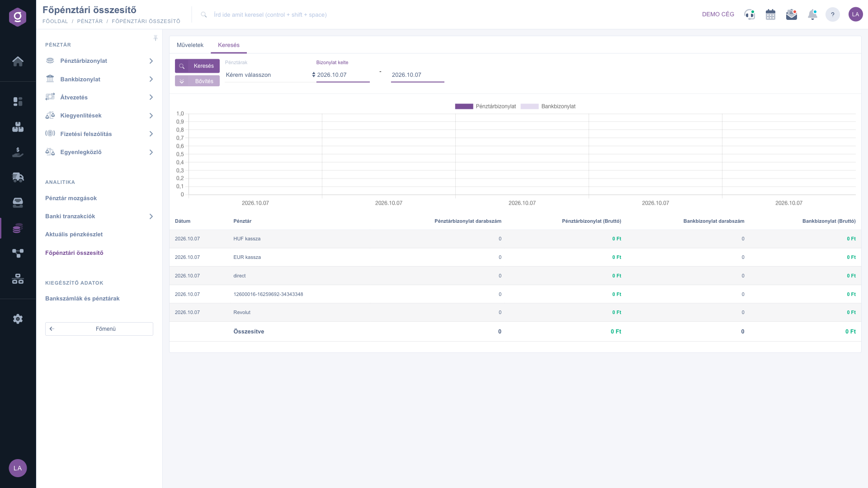Open Pénztár mozgások in Analitika
The image size is (868, 488).
[x=71, y=198]
